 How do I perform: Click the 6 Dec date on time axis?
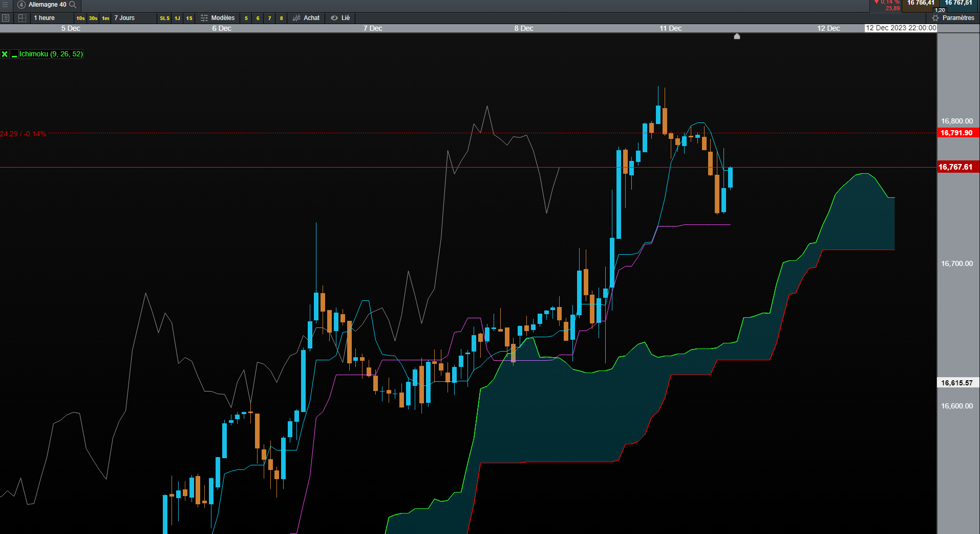point(222,28)
